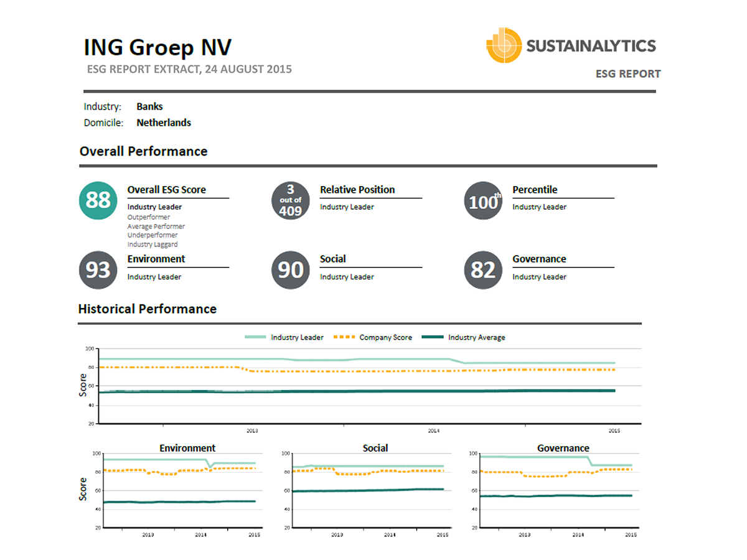Select the 93 Environment score circle

tap(98, 269)
